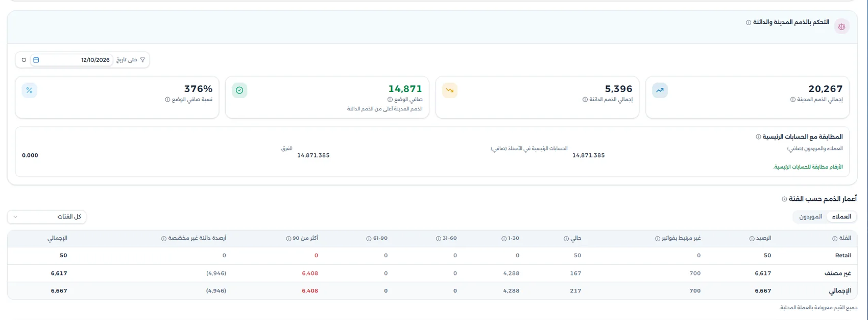Viewport: 868px width, 320px height.
Task: Click 217 in the totals row
Action: point(575,291)
